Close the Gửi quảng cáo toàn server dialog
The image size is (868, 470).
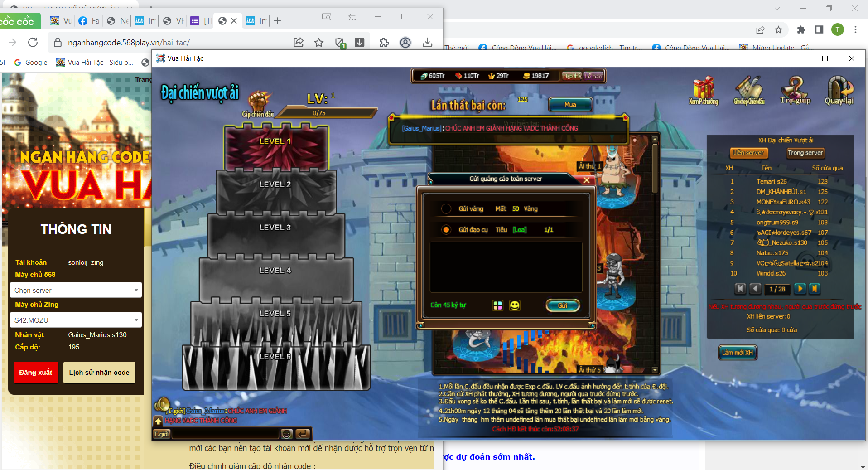[587, 180]
